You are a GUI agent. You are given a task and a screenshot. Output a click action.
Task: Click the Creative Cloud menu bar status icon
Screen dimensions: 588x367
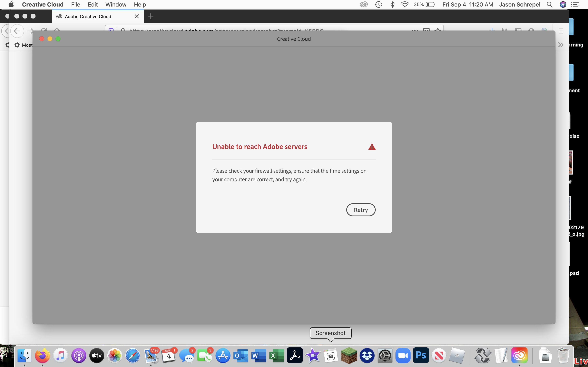pos(363,4)
